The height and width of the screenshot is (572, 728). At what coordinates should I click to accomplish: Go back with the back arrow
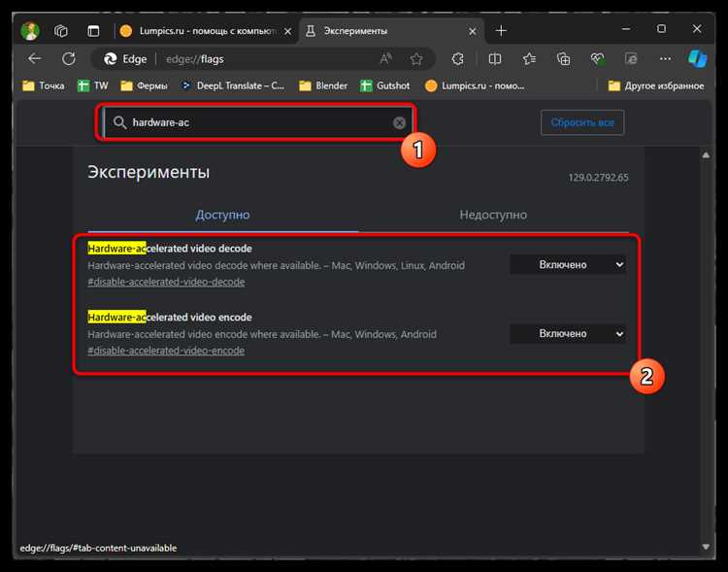[35, 58]
